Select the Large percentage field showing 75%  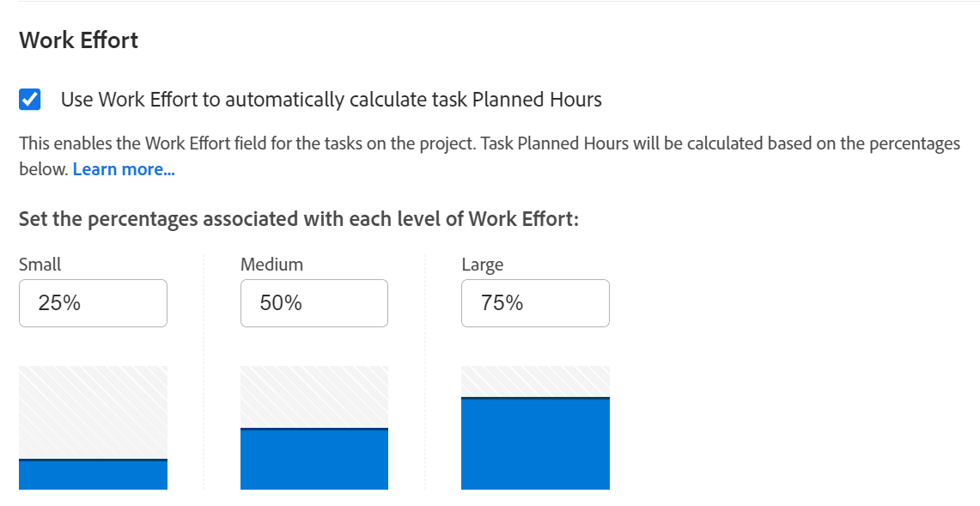pyautogui.click(x=535, y=303)
